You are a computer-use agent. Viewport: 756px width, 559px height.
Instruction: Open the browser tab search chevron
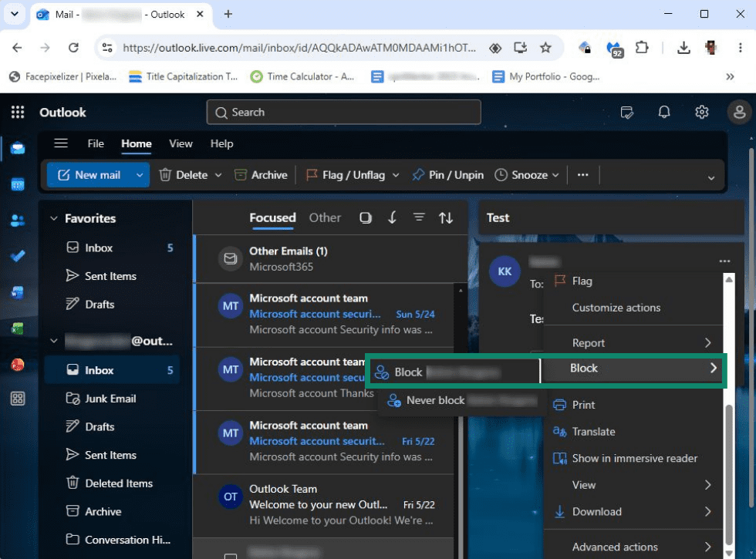pos(15,14)
